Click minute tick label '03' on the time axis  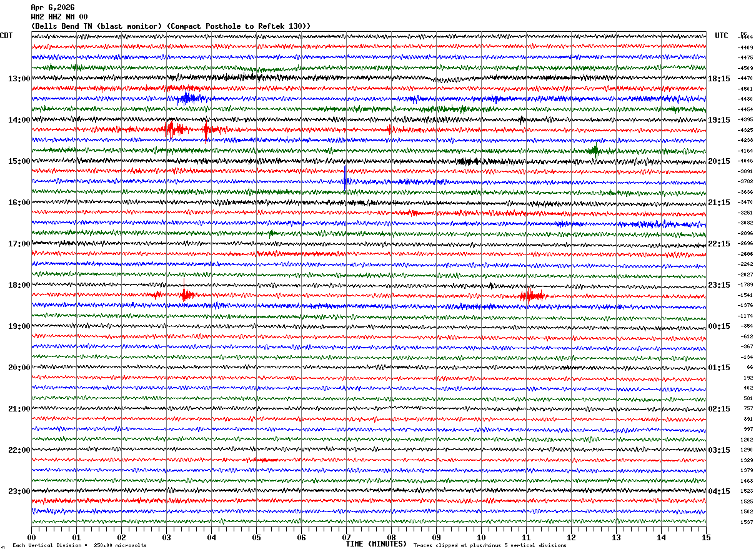(x=166, y=537)
